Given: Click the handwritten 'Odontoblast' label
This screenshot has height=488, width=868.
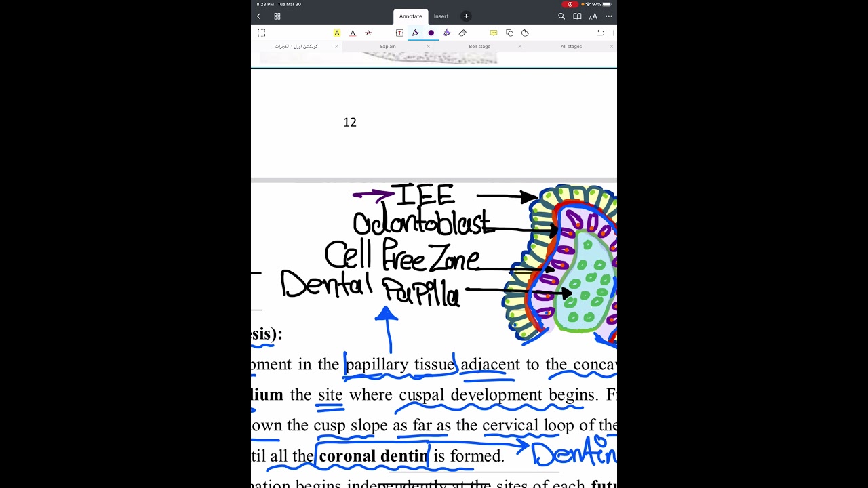Looking at the screenshot, I should pyautogui.click(x=423, y=223).
